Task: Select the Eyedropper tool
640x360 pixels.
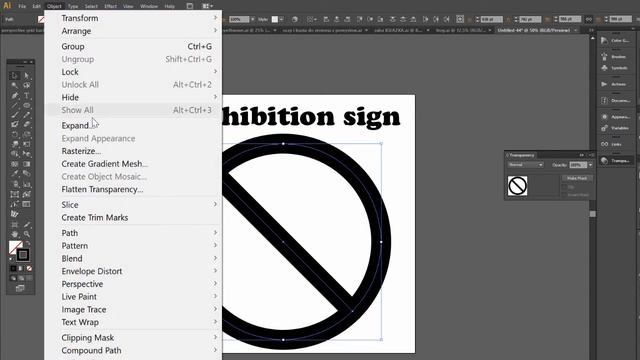Action: tap(15, 174)
